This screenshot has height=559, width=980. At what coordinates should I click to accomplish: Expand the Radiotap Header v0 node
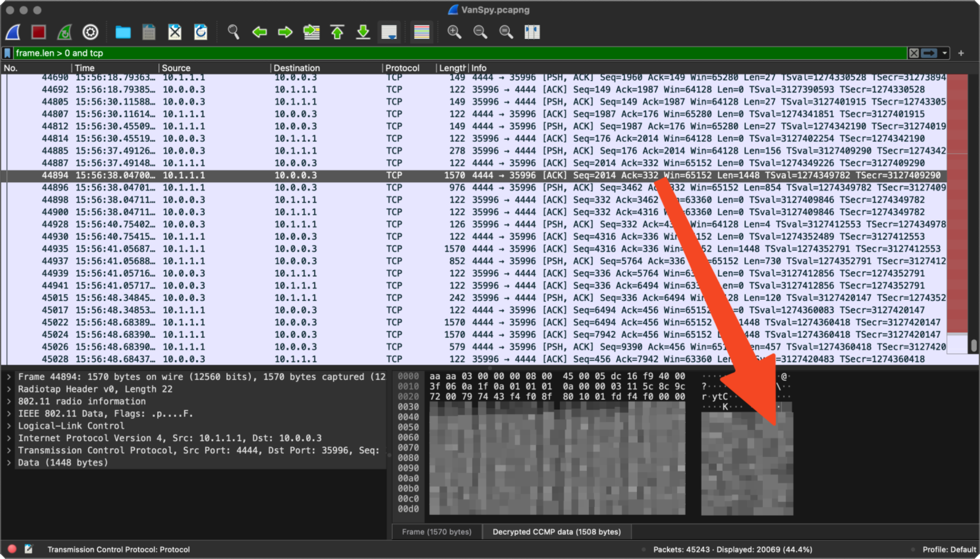[8, 389]
